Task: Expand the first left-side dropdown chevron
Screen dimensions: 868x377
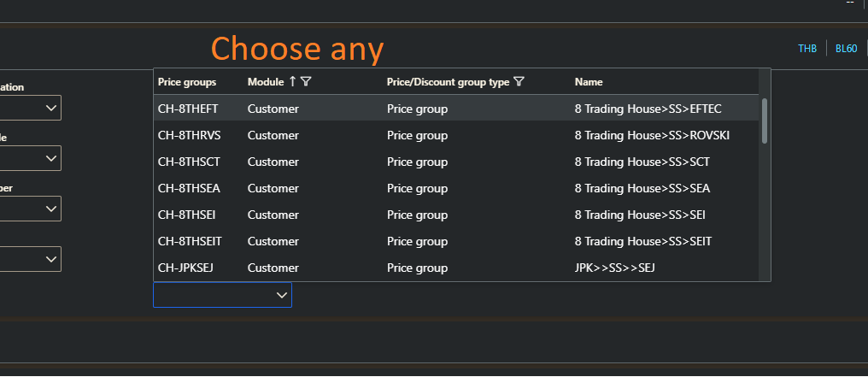Action: 51,108
